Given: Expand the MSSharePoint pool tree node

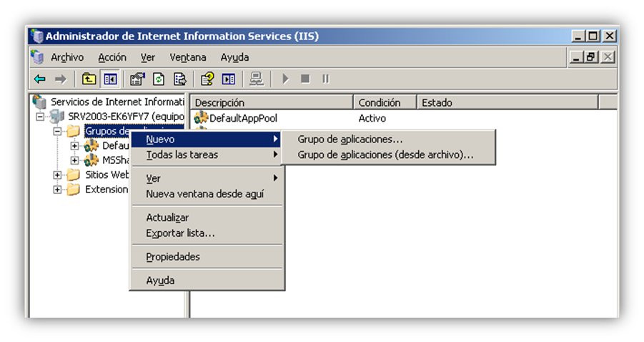Looking at the screenshot, I should coord(74,160).
